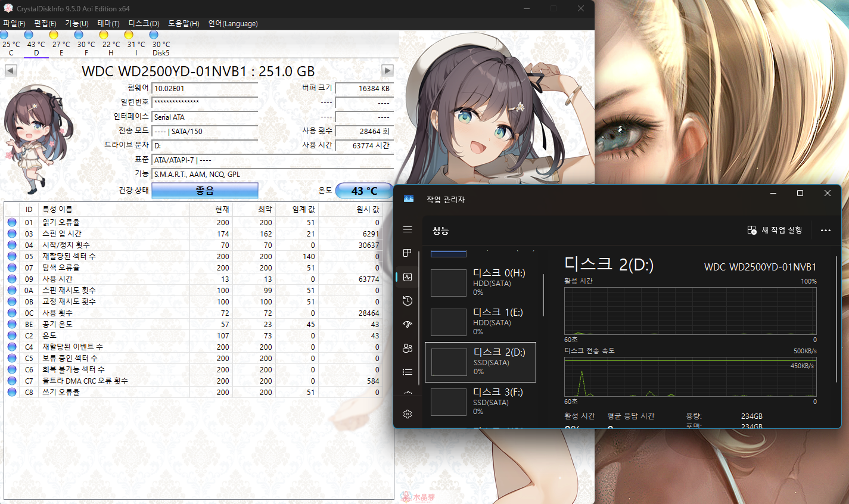Screen dimensions: 849x504
Task: Click status orb for 05 재할당된 섹터 수
Action: 12,256
